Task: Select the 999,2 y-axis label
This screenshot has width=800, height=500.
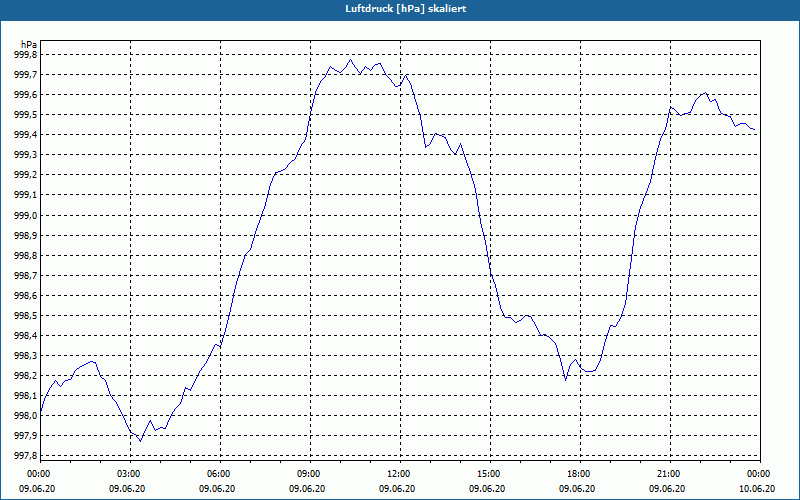Action: [25, 175]
